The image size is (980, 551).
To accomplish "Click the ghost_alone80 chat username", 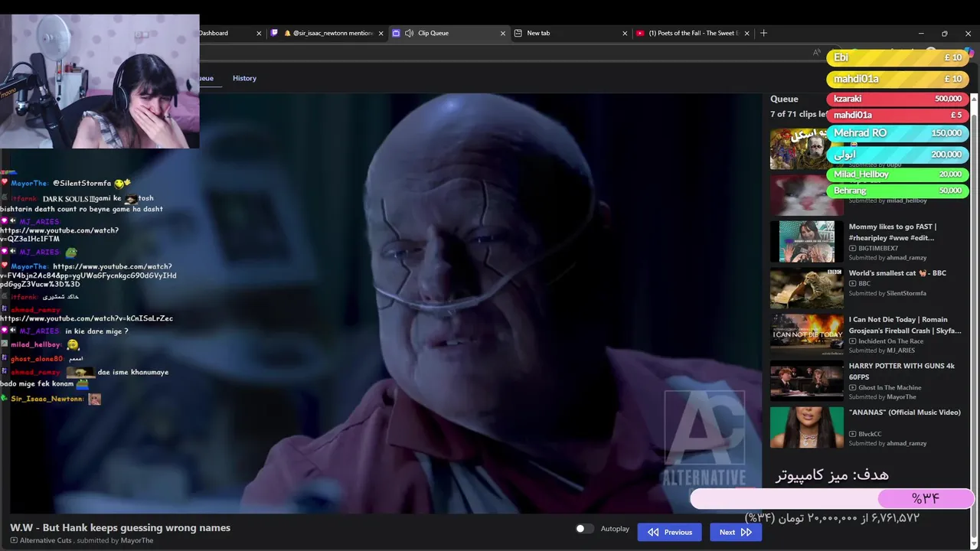I will (x=36, y=358).
